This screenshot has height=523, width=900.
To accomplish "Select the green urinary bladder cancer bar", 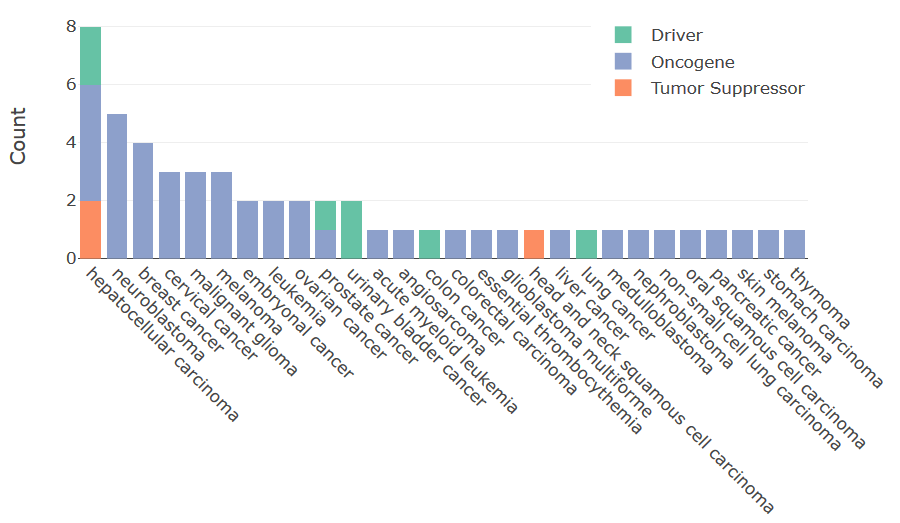I will click(x=351, y=230).
